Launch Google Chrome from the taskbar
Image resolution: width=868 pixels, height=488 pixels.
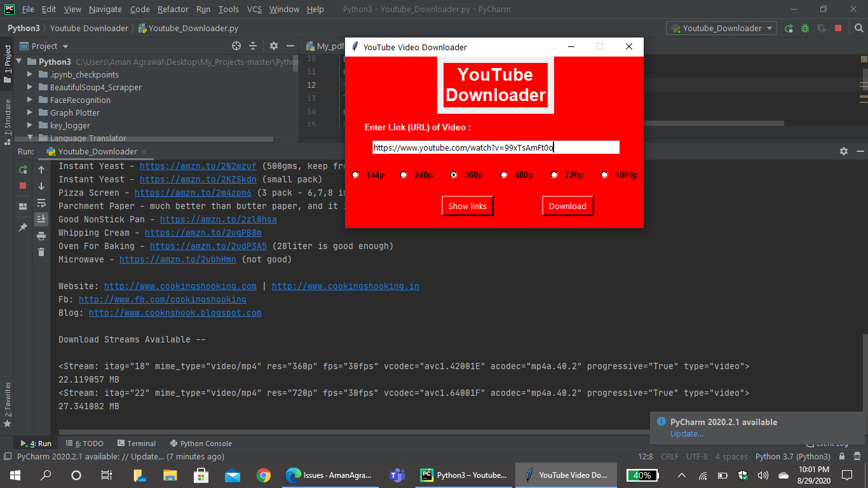point(264,475)
